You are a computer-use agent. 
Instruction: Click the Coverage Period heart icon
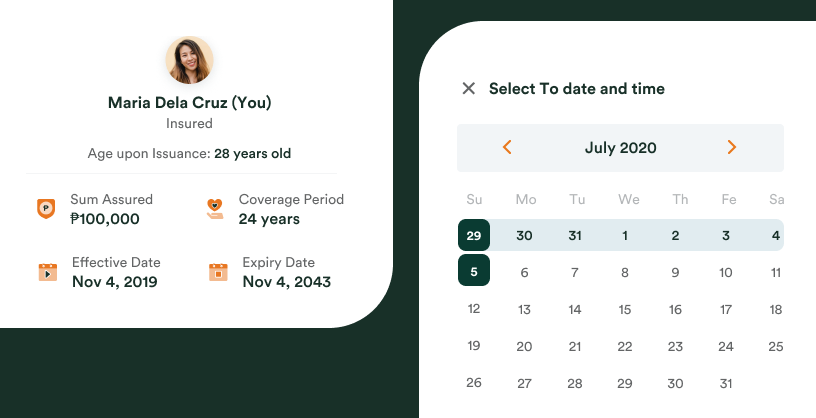(x=214, y=209)
